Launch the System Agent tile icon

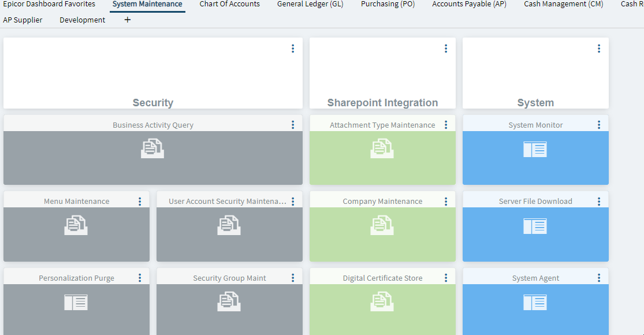(x=535, y=303)
